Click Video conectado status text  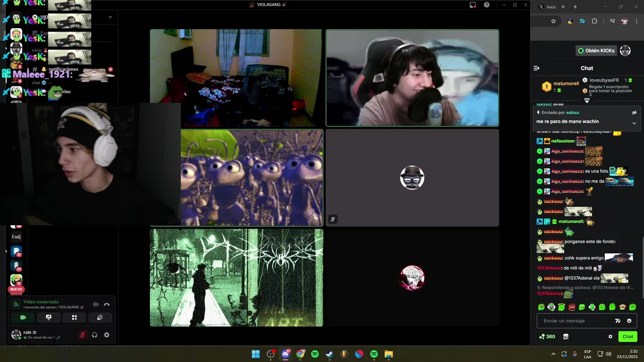[x=41, y=302]
